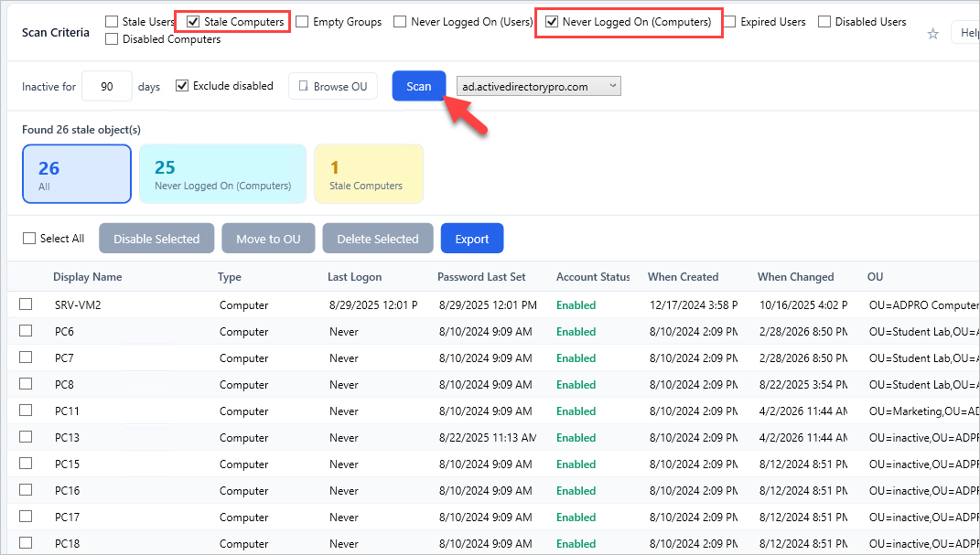Screen dimensions: 980x555
Task: Open the ad.activedirectorypro.com domain dropdown
Action: (539, 86)
